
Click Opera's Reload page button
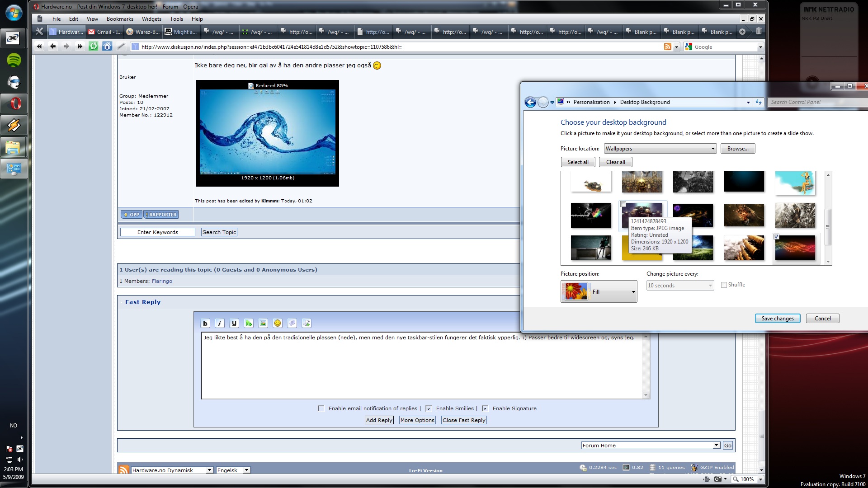[93, 47]
